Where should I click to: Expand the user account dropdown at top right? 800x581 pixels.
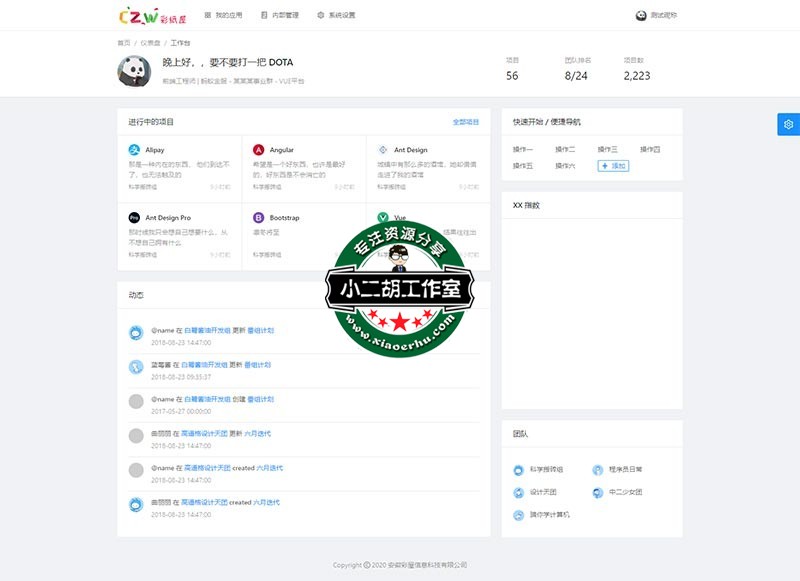click(x=663, y=15)
